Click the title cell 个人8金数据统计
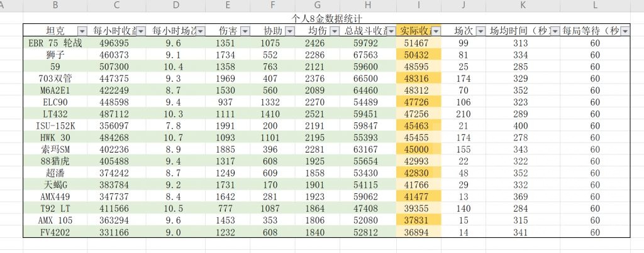 tap(326, 19)
